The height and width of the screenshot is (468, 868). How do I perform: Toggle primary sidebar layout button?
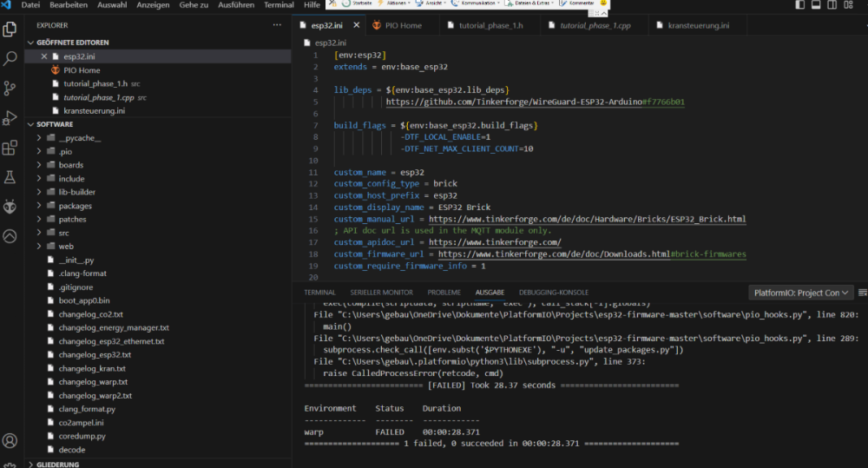point(800,6)
